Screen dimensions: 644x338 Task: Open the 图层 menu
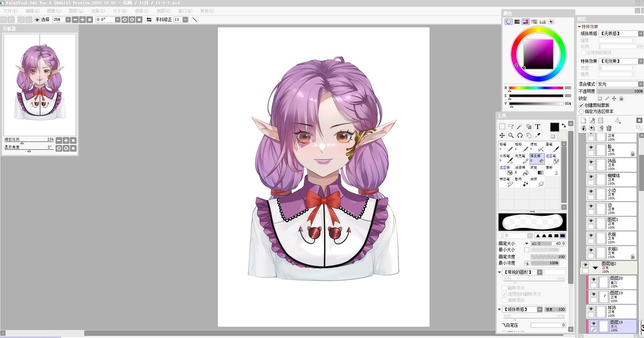tap(75, 11)
